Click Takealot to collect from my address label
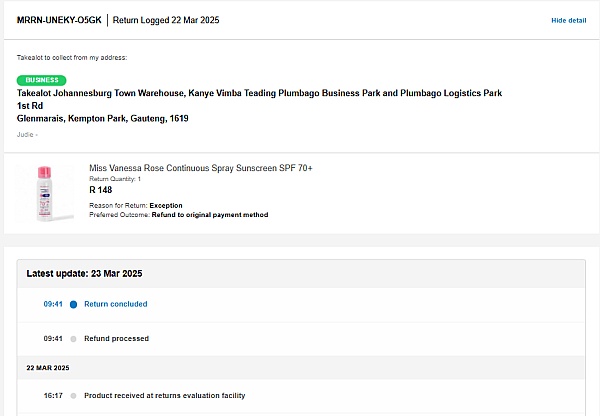 [x=72, y=57]
